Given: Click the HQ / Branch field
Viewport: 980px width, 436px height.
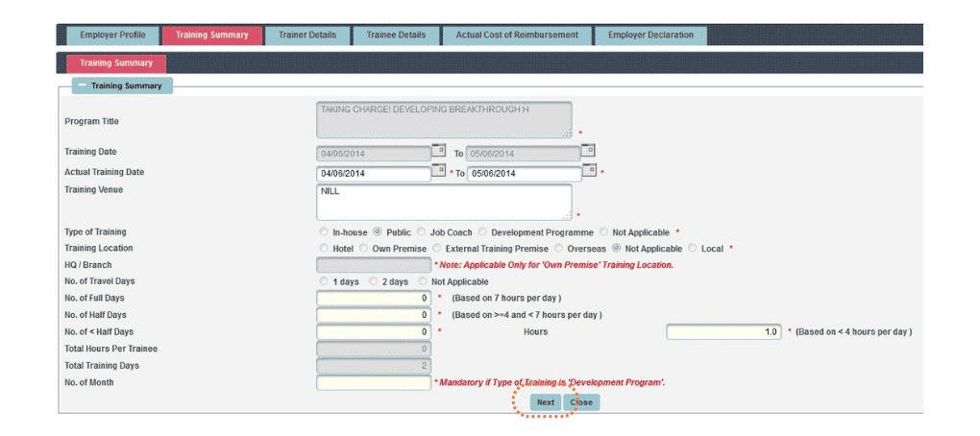Looking at the screenshot, I should pos(374,265).
